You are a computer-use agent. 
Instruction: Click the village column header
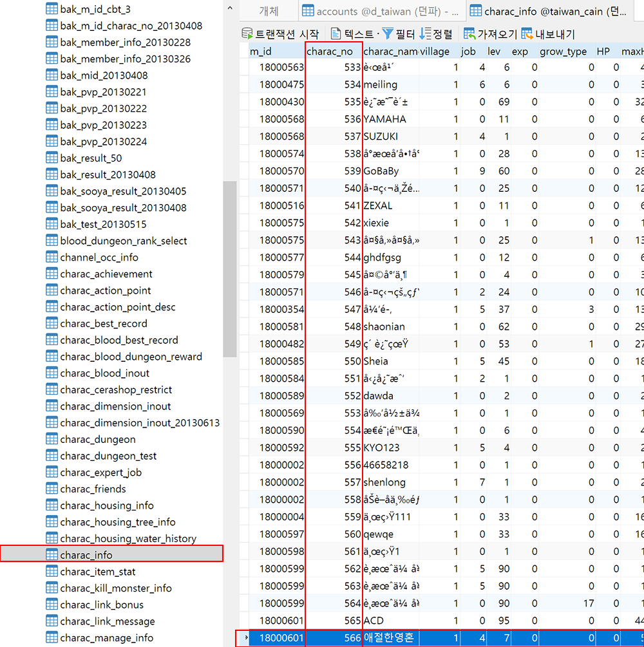coord(439,52)
